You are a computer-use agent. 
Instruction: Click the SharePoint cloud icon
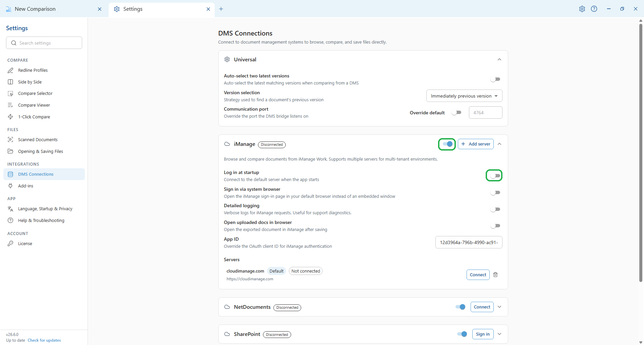pyautogui.click(x=227, y=334)
